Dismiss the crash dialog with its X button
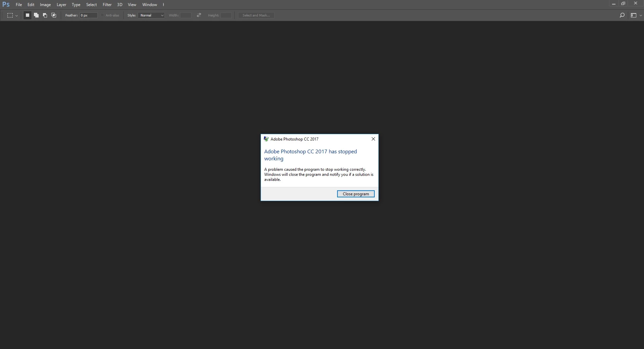The width and height of the screenshot is (644, 349). pyautogui.click(x=373, y=139)
